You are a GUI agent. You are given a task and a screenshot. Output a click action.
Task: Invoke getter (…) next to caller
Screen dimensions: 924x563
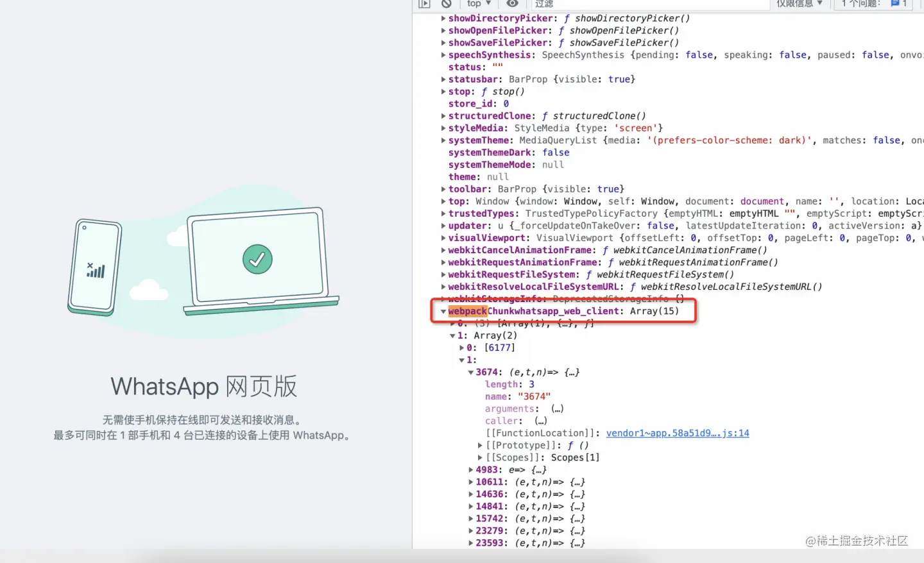[x=541, y=421]
